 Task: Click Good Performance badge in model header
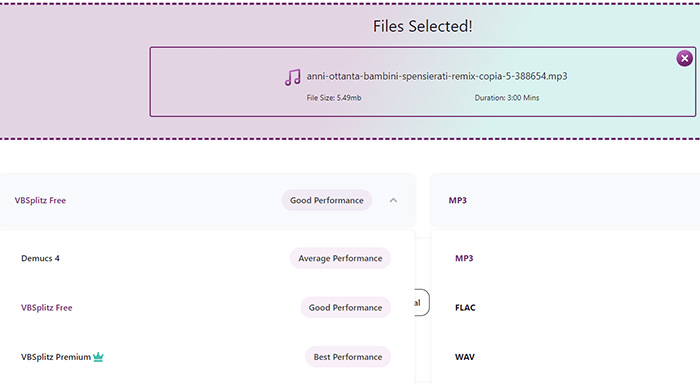point(327,200)
